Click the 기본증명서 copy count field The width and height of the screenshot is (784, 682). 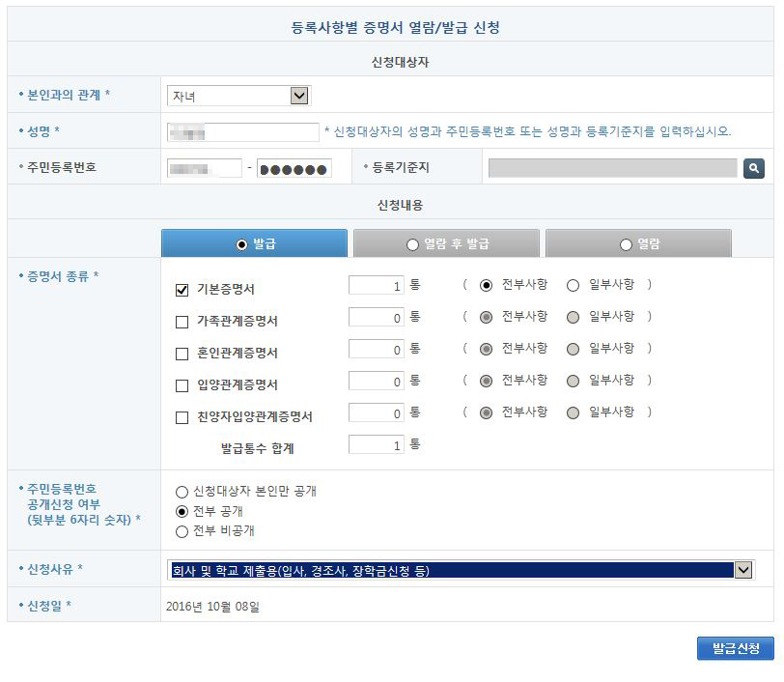pos(376,286)
